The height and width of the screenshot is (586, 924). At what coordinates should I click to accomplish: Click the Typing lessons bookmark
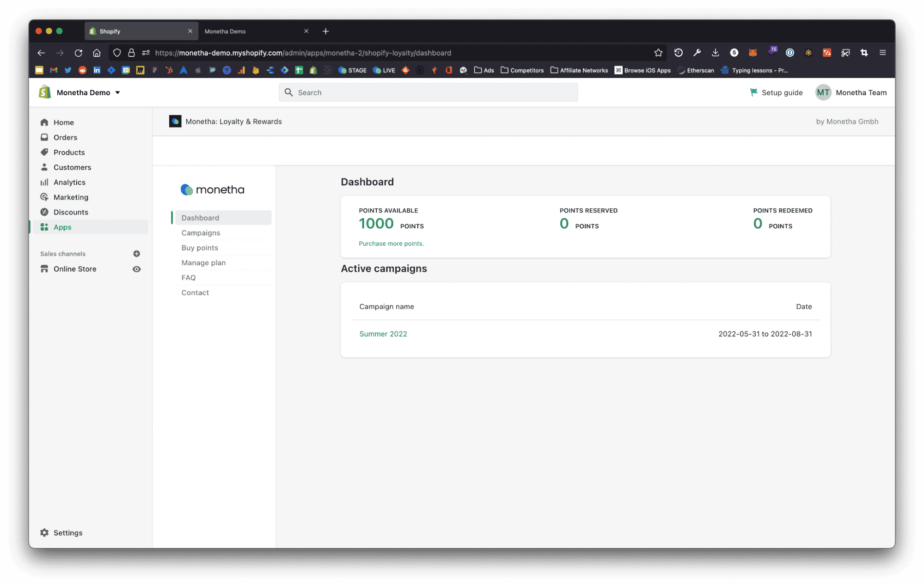coord(754,70)
